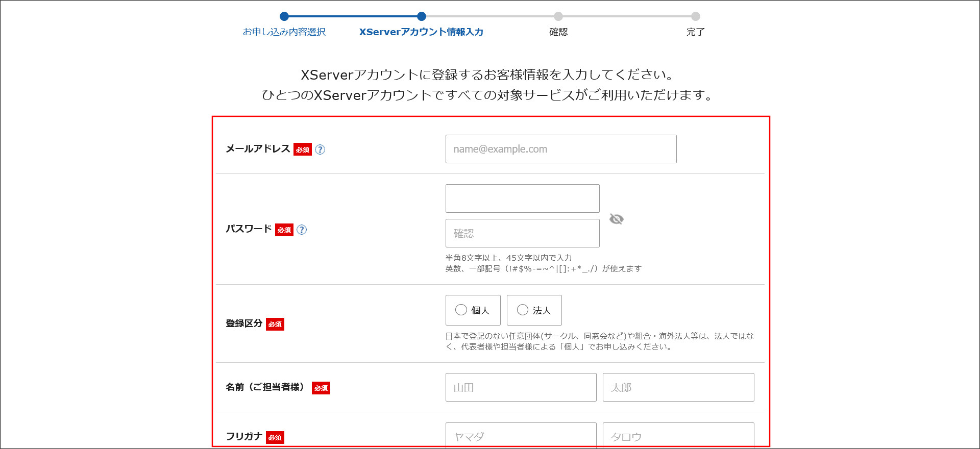Click the 日本で登記のない任意団体 note text
This screenshot has width=980, height=449.
click(599, 341)
